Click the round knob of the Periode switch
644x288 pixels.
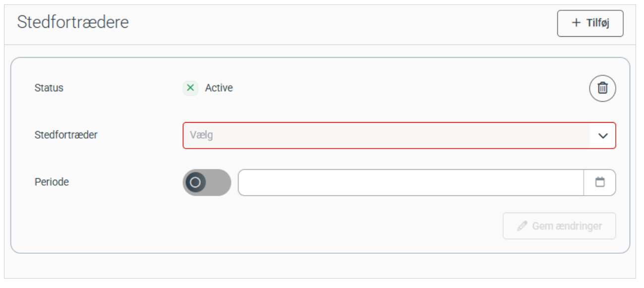(195, 182)
